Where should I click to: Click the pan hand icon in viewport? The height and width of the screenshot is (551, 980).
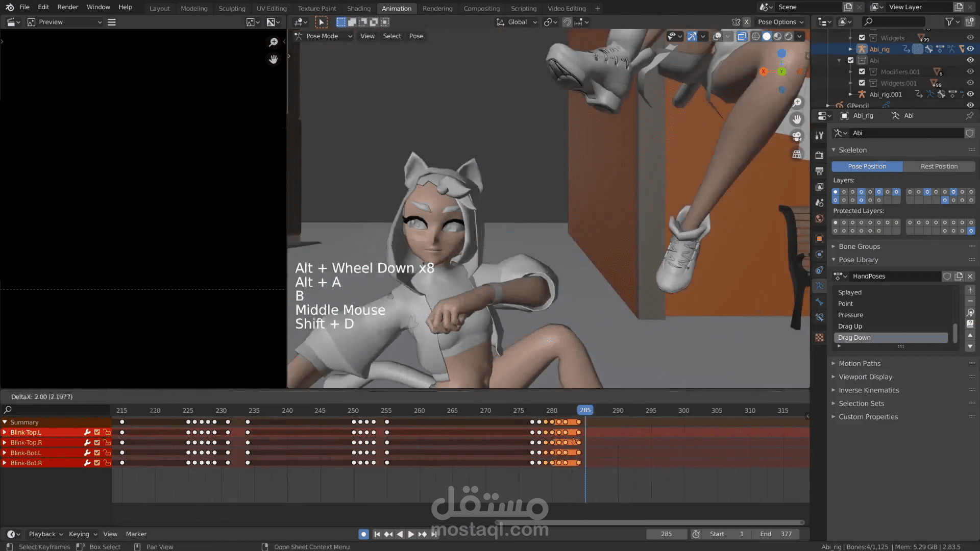(x=797, y=119)
